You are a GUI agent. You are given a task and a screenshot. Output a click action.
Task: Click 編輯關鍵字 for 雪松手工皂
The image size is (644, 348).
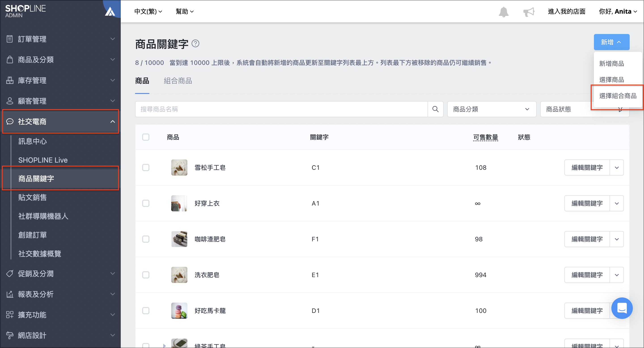click(x=587, y=167)
